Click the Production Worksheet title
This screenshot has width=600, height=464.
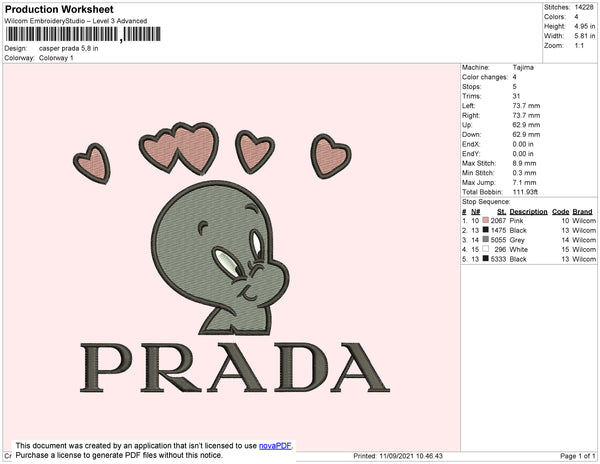pyautogui.click(x=59, y=9)
